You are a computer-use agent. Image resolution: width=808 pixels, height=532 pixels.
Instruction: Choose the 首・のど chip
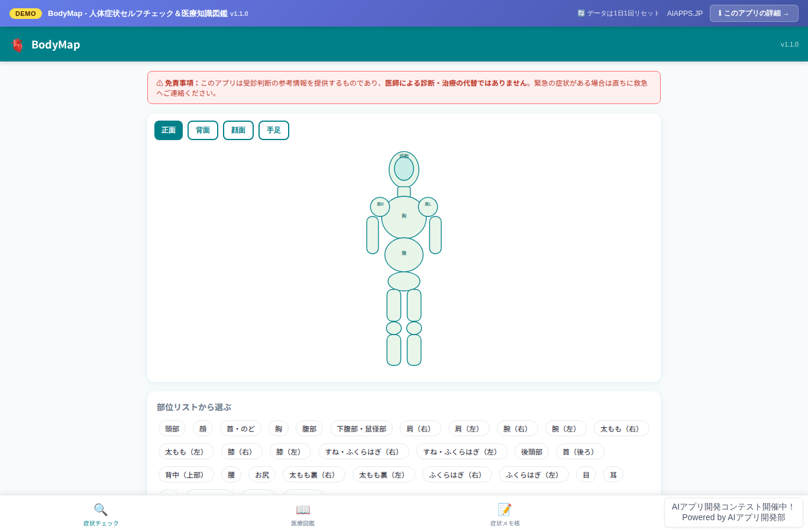point(241,429)
